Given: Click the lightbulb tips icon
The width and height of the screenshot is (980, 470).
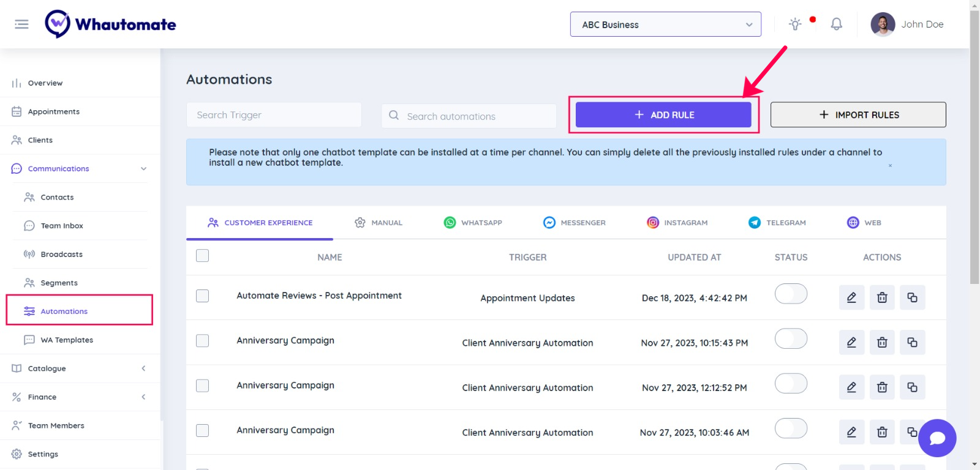Looking at the screenshot, I should click(x=795, y=24).
